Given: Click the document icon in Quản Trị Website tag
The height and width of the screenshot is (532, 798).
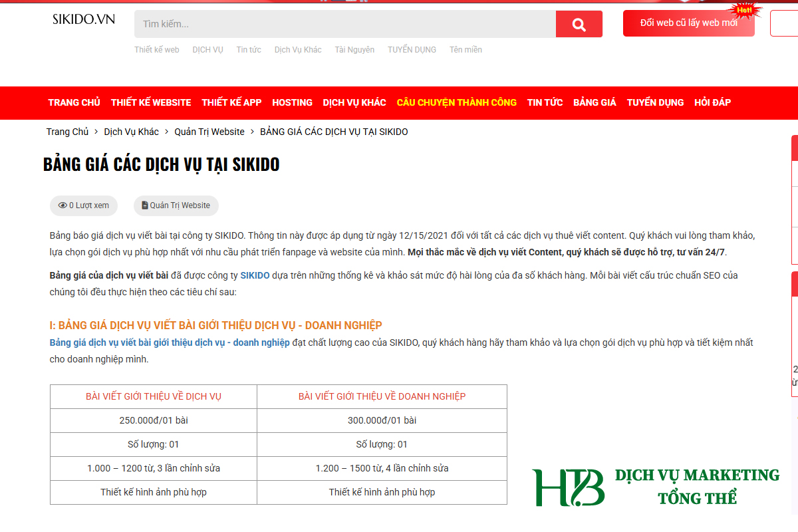Looking at the screenshot, I should 145,205.
